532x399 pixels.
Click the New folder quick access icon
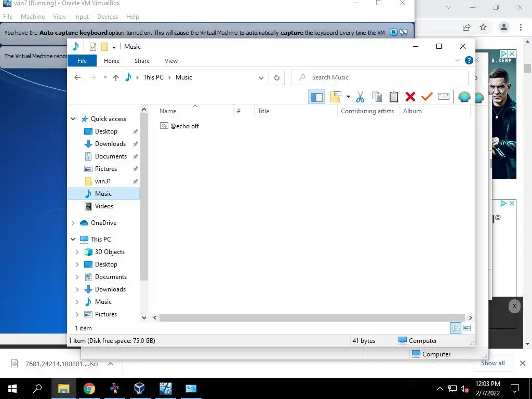click(104, 47)
